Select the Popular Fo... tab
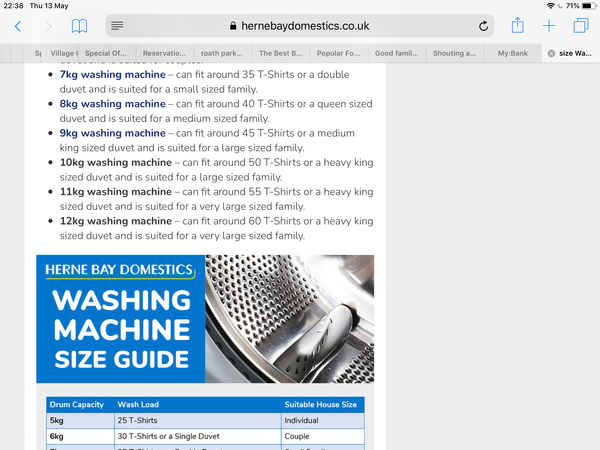The image size is (600, 450). click(x=339, y=53)
